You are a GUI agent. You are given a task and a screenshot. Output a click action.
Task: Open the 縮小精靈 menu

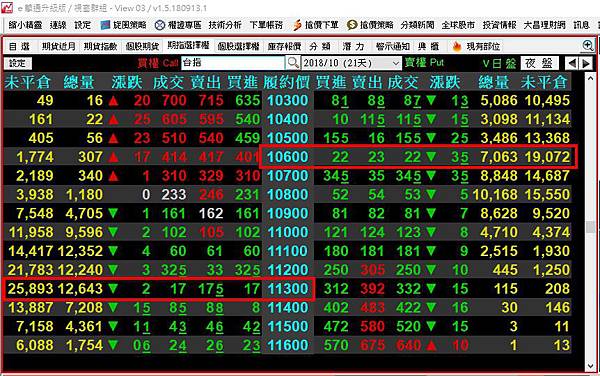25,25
